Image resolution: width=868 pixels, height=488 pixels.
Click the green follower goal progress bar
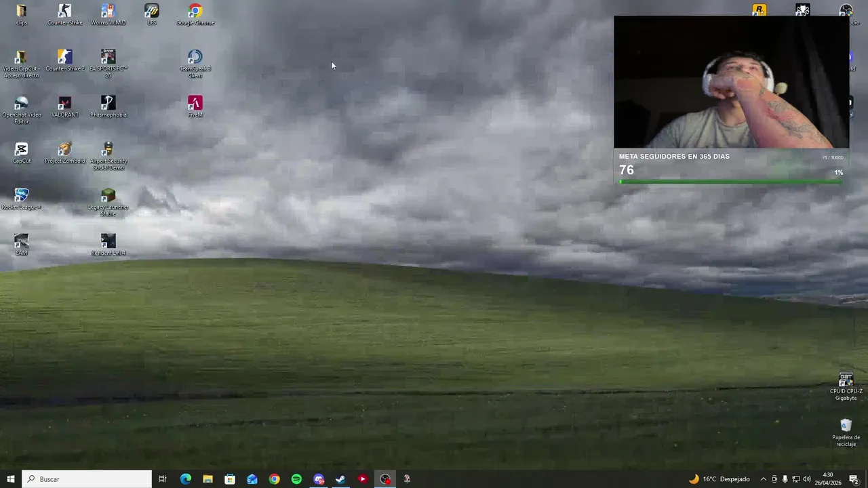coord(731,182)
